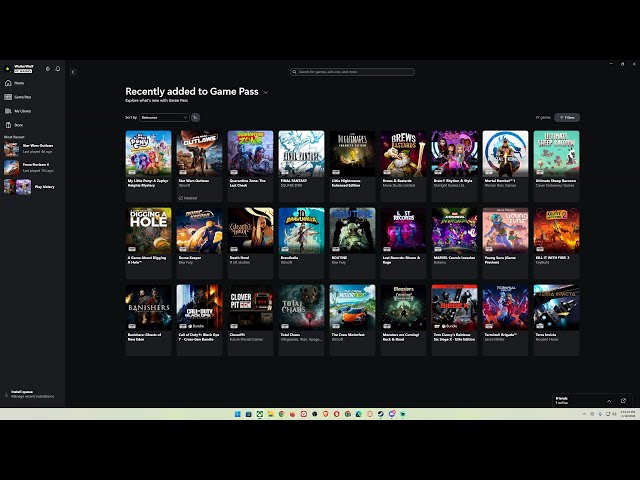Expand the Friends panel chevron
This screenshot has width=640, height=480.
[x=609, y=401]
